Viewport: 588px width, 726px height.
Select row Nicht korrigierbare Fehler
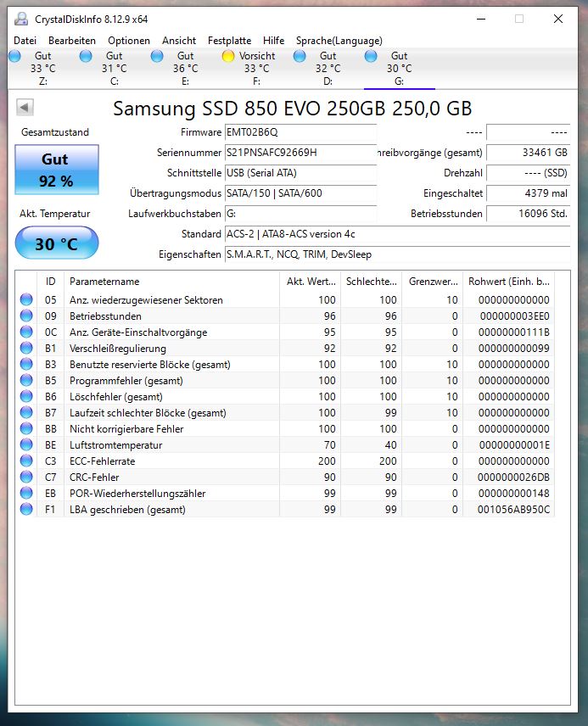[x=285, y=429]
